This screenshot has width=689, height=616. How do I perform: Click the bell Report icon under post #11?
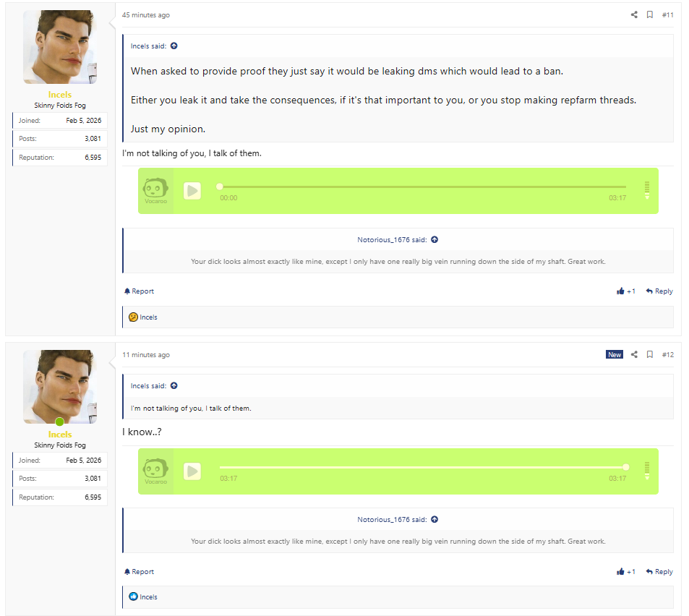(128, 291)
